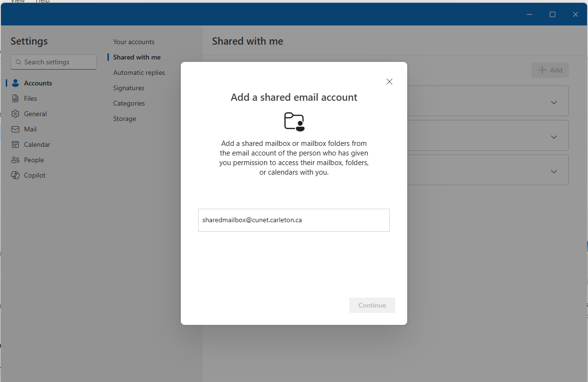Click the Files document icon
The image size is (588, 382).
point(15,98)
